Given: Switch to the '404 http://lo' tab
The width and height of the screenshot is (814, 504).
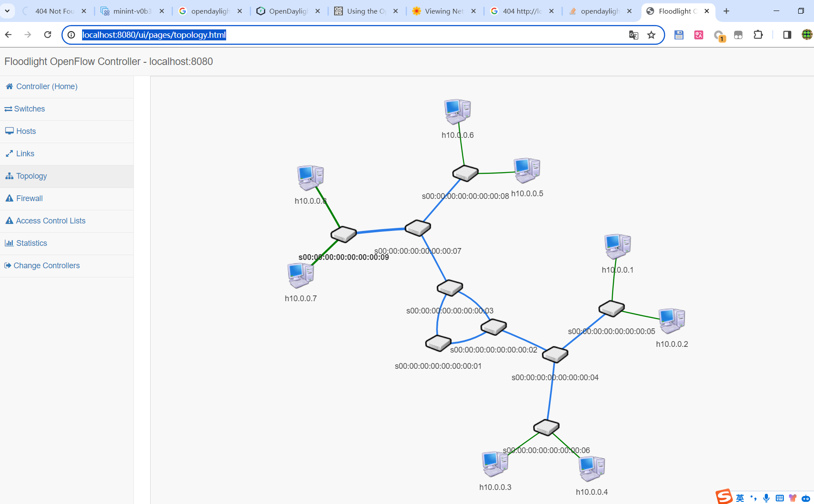Looking at the screenshot, I should tap(522, 11).
